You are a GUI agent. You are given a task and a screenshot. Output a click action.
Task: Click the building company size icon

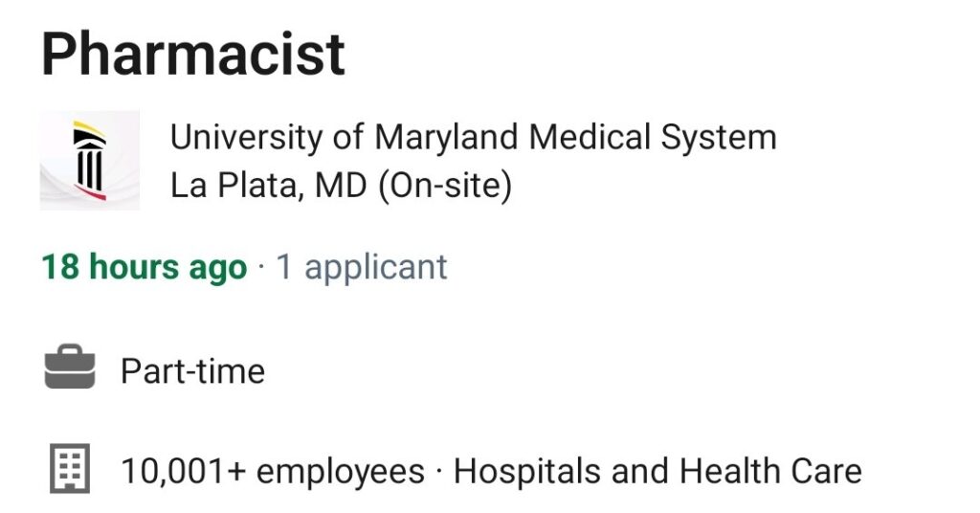(70, 469)
